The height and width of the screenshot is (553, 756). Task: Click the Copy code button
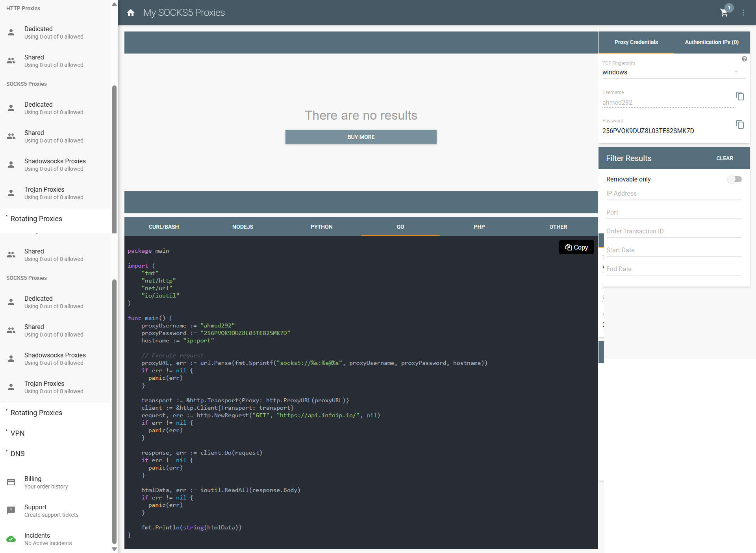pyautogui.click(x=576, y=247)
